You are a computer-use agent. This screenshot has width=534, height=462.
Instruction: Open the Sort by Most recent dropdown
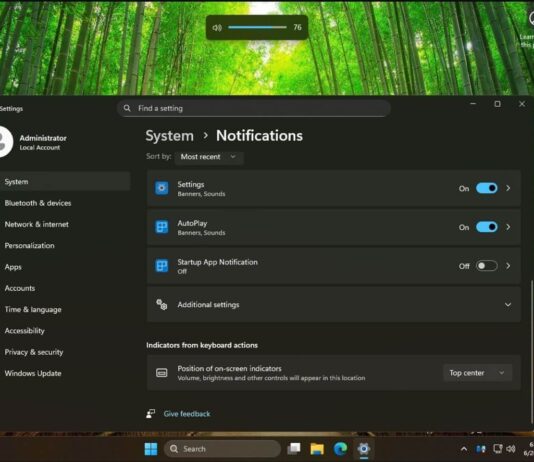click(x=209, y=157)
